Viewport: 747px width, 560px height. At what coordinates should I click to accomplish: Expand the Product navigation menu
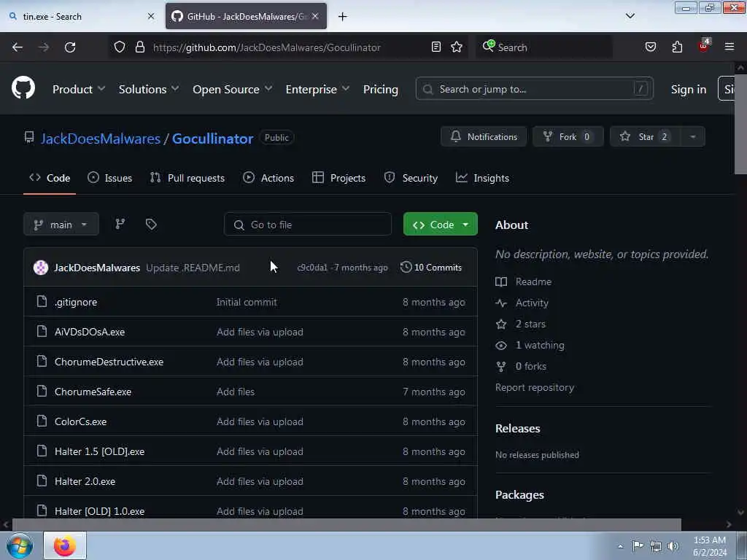[79, 89]
